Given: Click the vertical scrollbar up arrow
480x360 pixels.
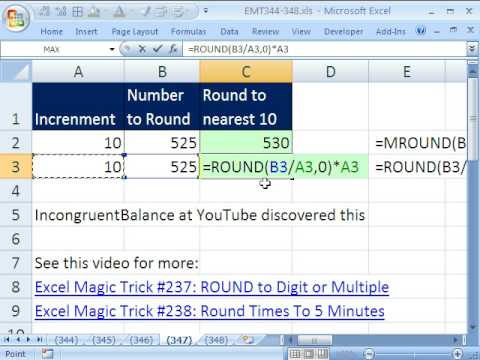Looking at the screenshot, I should (x=472, y=71).
